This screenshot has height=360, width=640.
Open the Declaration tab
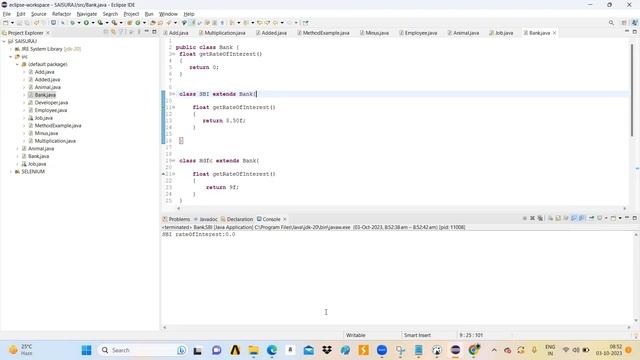237,219
